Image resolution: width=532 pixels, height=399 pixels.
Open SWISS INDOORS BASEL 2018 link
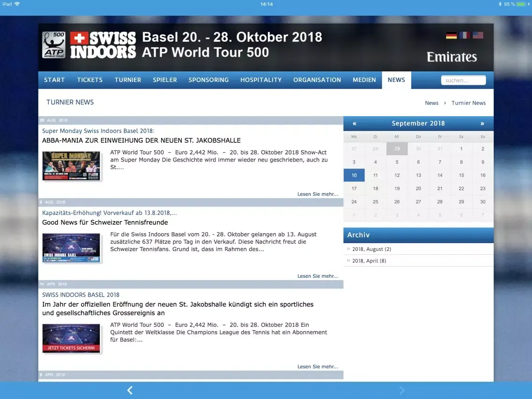(x=81, y=295)
